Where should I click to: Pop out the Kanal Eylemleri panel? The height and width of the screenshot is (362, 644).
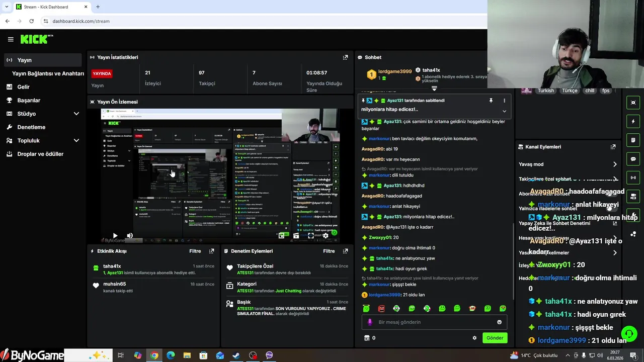pos(613,147)
